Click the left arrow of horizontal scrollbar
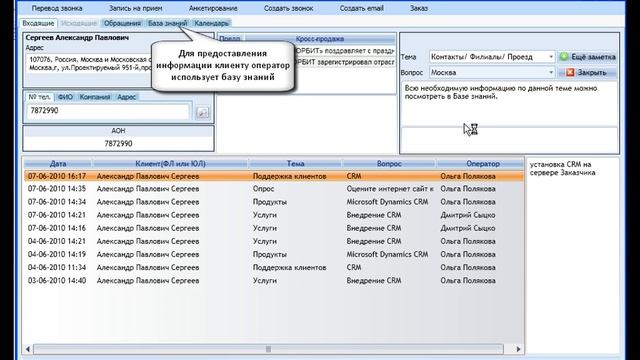Image resolution: width=640 pixels, height=360 pixels. point(28,349)
